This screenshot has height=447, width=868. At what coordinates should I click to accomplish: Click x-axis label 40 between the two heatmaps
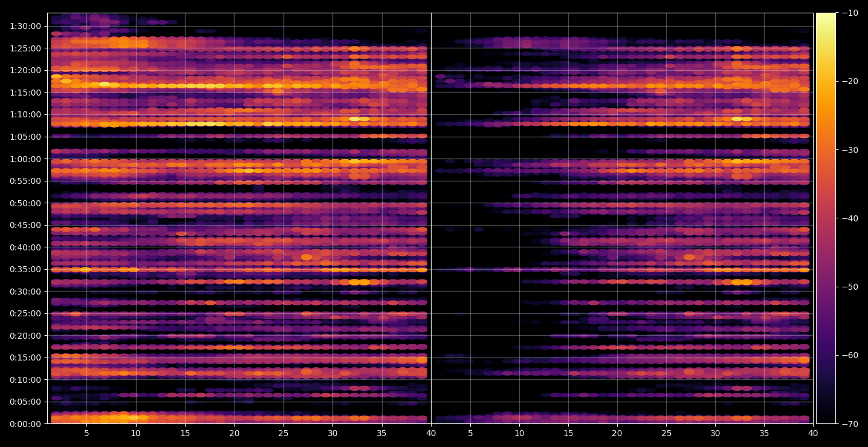(431, 434)
